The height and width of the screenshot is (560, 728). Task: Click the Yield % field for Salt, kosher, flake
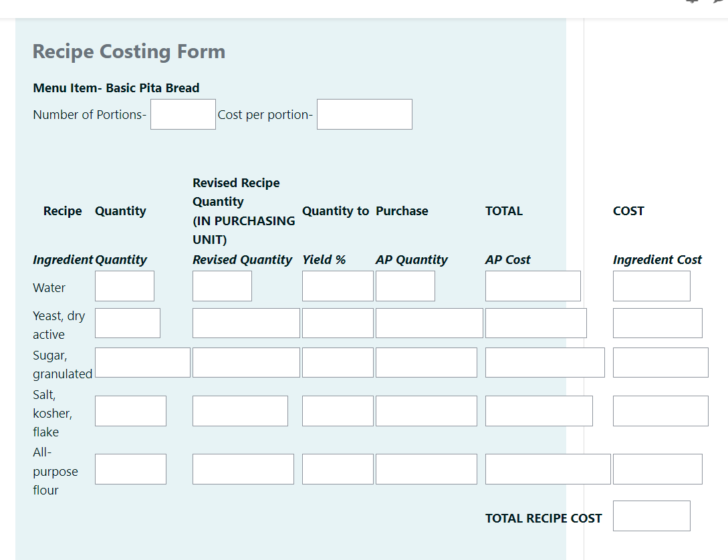[x=338, y=410]
